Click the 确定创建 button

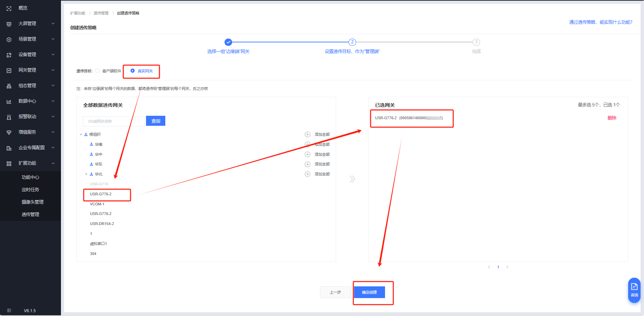pyautogui.click(x=369, y=292)
